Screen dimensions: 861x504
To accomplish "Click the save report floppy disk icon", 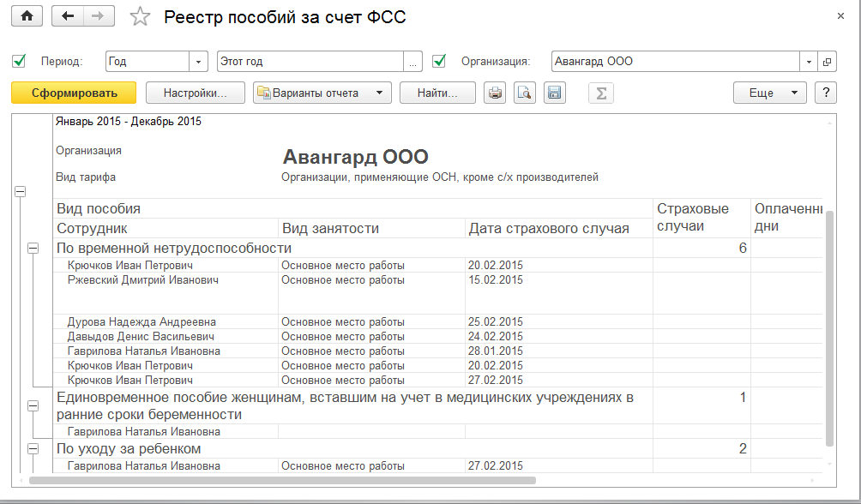I will point(553,93).
